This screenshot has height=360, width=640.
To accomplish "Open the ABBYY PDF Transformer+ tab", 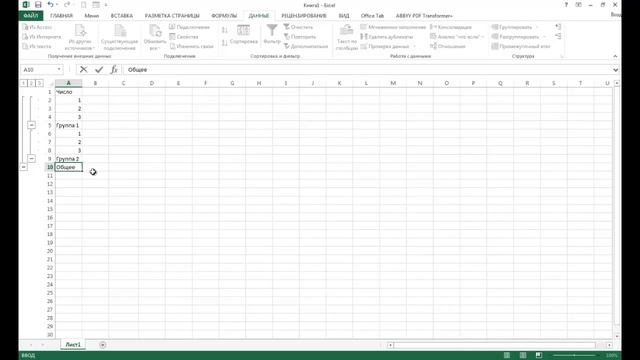I will [424, 16].
